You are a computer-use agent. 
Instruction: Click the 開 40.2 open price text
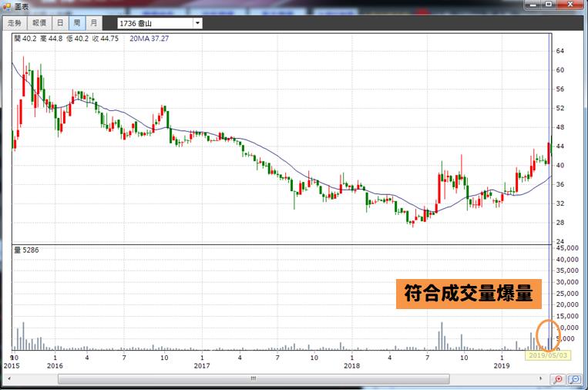25,39
